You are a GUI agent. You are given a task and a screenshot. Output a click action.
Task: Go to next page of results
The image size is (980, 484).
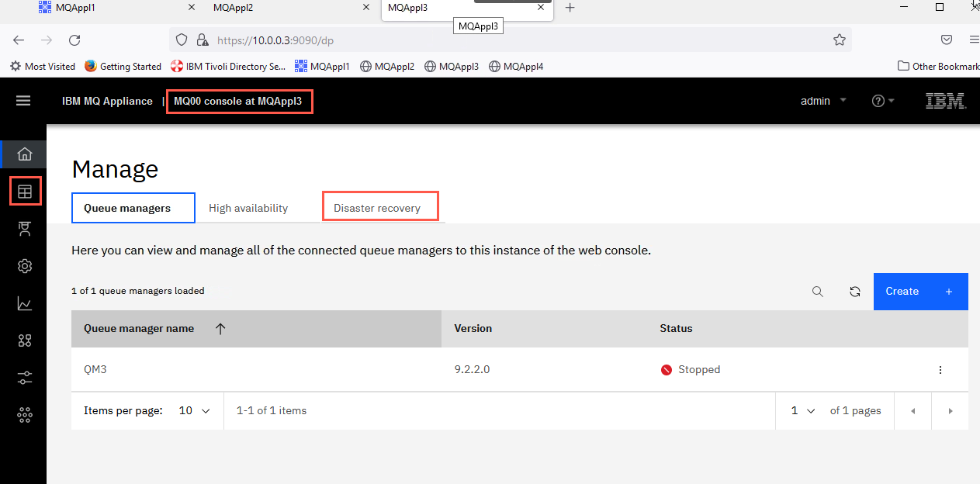pyautogui.click(x=951, y=411)
